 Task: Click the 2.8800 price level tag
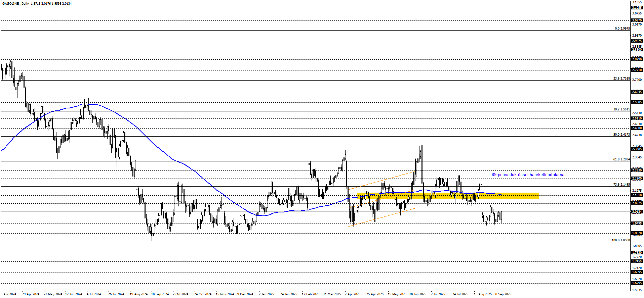tap(637, 50)
